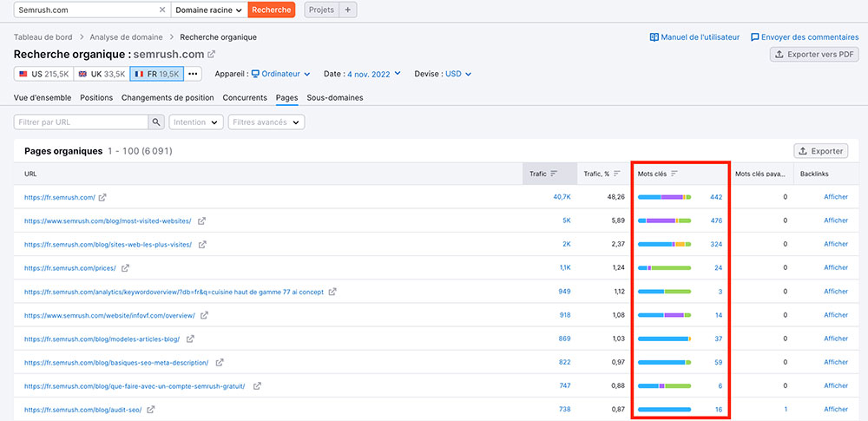The width and height of the screenshot is (868, 421).
Task: Click the Projets button
Action: point(321,10)
